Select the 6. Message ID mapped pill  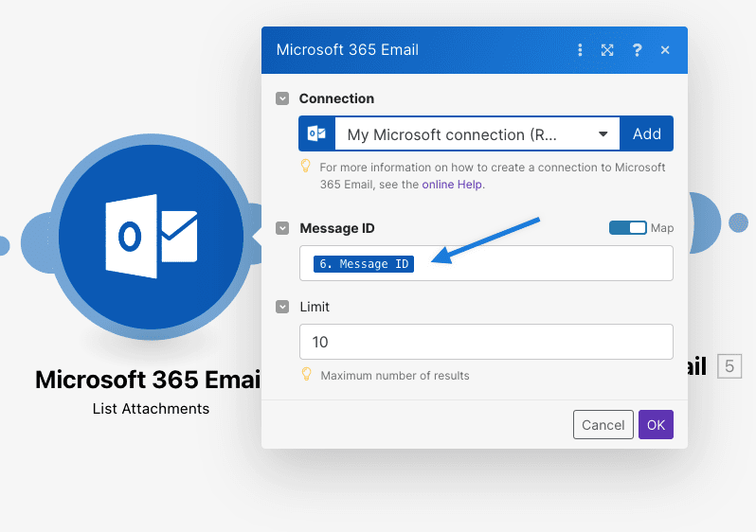(x=364, y=264)
